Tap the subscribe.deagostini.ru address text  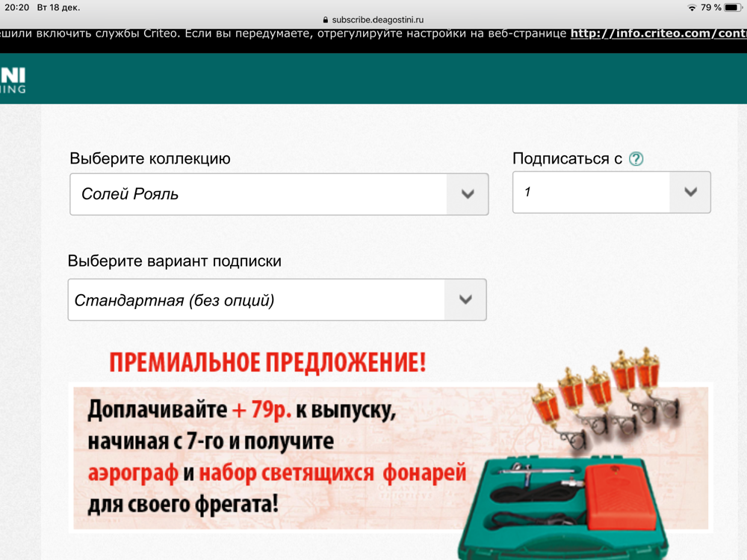(x=377, y=20)
